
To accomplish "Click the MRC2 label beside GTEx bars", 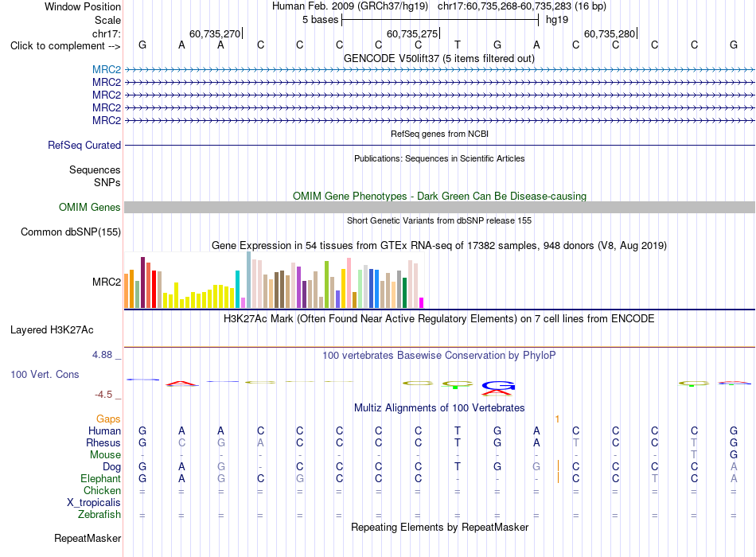I will click(x=107, y=282).
